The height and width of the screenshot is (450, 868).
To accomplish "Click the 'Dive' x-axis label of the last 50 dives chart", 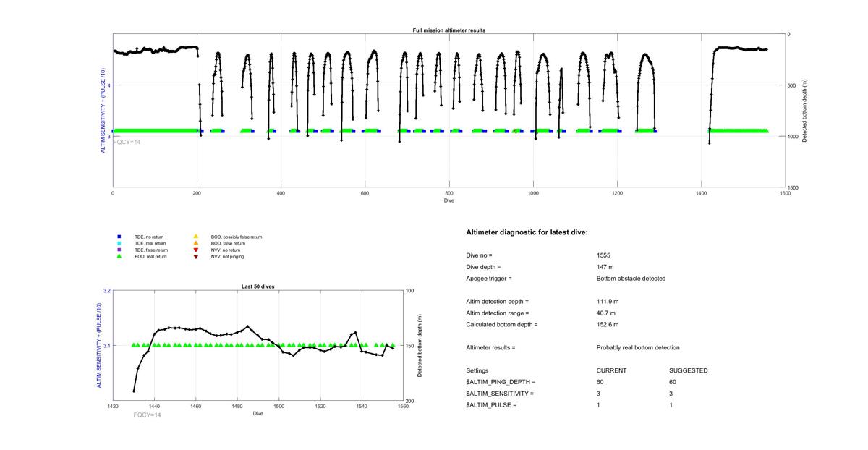I will pyautogui.click(x=258, y=414).
